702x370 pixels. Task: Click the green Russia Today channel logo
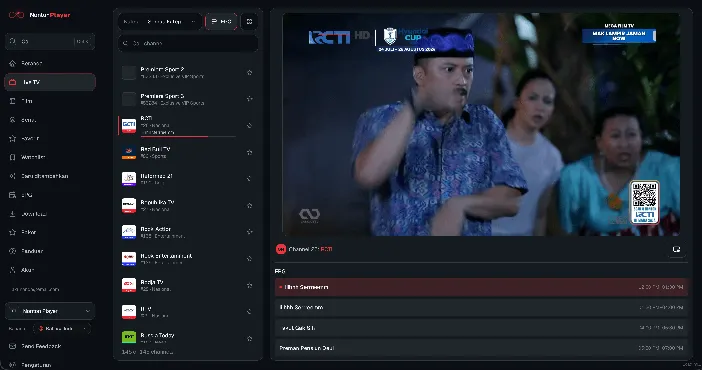tap(129, 337)
